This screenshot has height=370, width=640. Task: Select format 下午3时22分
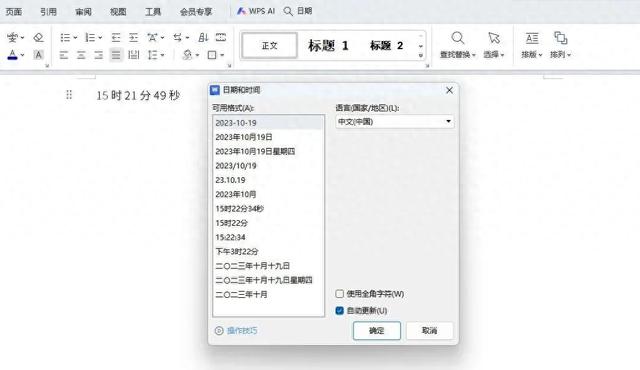point(268,251)
